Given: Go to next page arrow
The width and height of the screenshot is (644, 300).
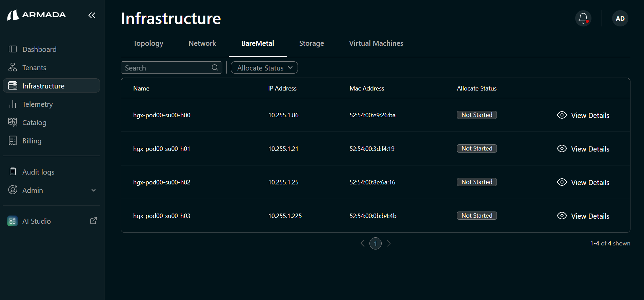Looking at the screenshot, I should click(389, 243).
